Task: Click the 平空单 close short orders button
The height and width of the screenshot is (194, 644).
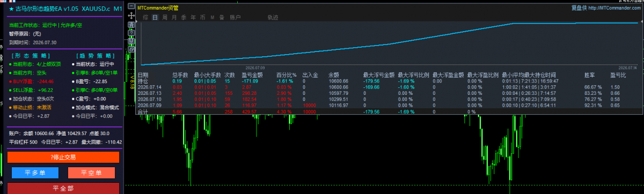Action: tap(91, 173)
